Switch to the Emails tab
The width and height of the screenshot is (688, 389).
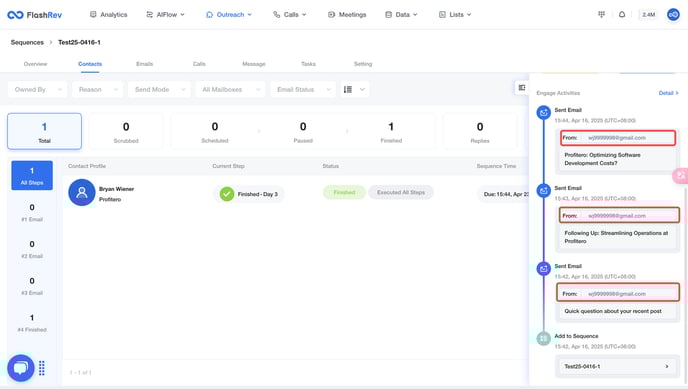[x=144, y=64]
